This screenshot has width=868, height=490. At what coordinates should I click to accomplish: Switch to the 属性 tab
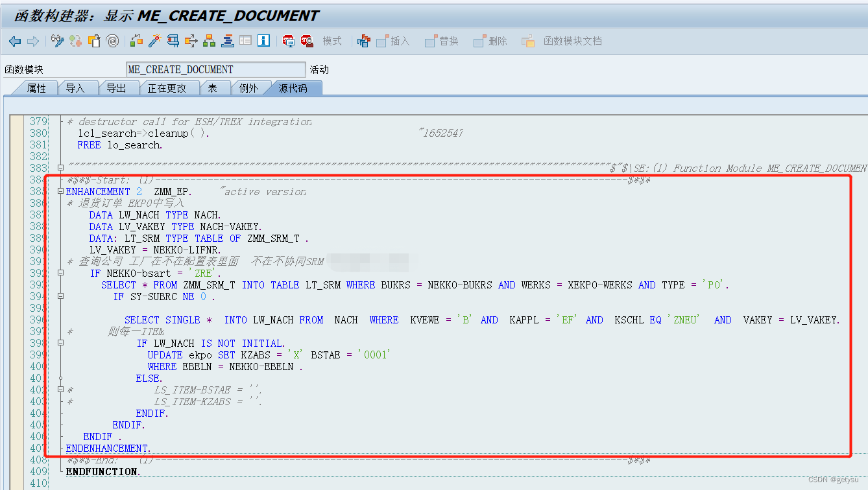pos(36,88)
